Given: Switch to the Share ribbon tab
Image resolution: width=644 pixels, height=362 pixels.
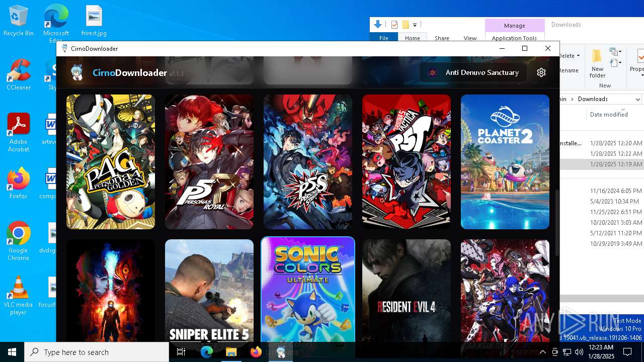Looking at the screenshot, I should pos(442,38).
